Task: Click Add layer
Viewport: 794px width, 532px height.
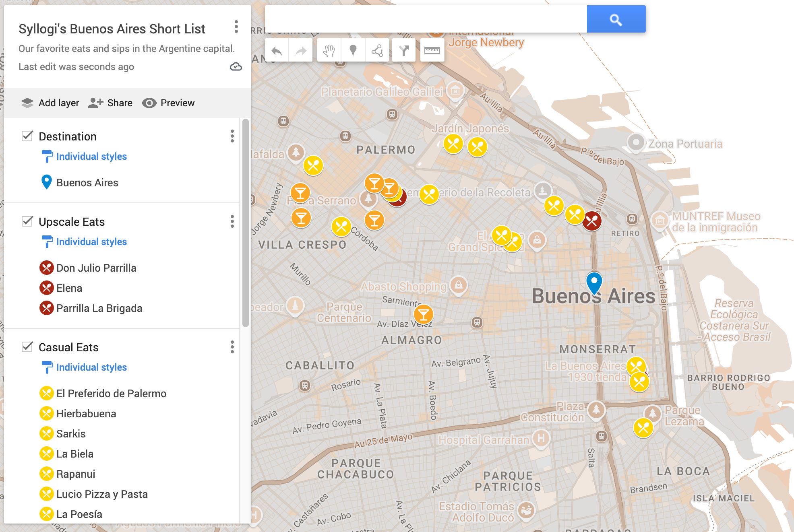Action: tap(50, 103)
